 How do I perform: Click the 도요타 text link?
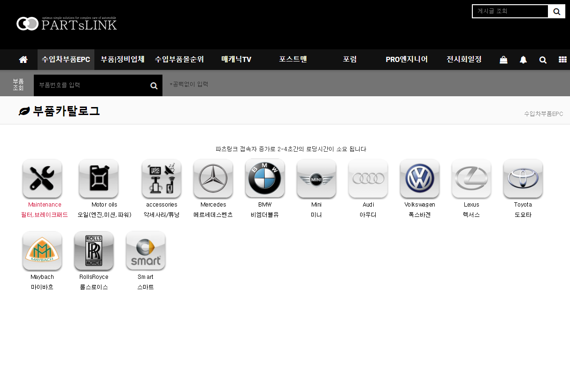tap(523, 215)
